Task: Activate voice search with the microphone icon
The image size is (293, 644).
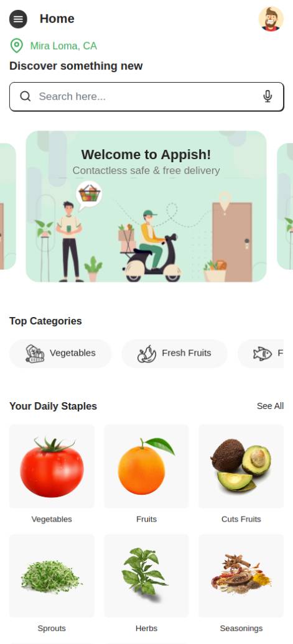Action: [267, 96]
